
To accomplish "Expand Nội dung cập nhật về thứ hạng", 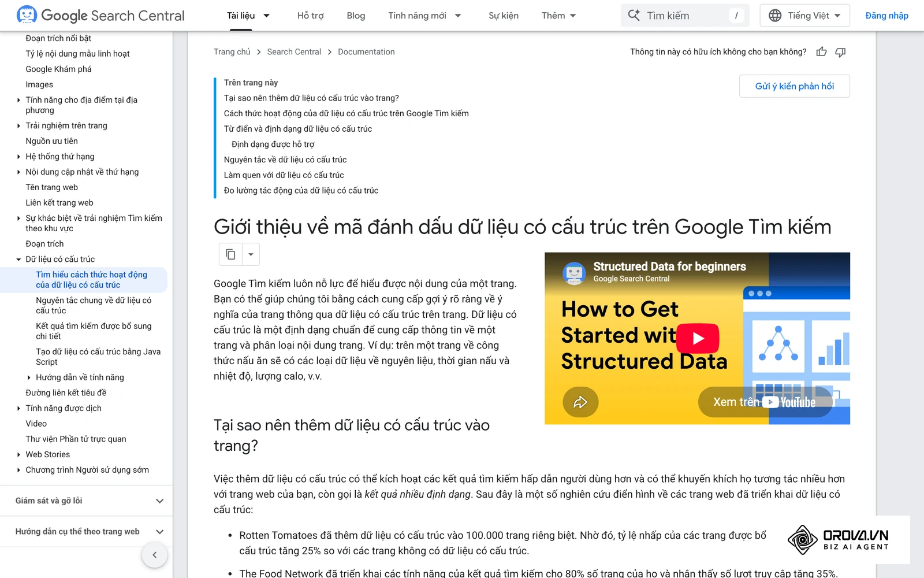I will pyautogui.click(x=18, y=172).
